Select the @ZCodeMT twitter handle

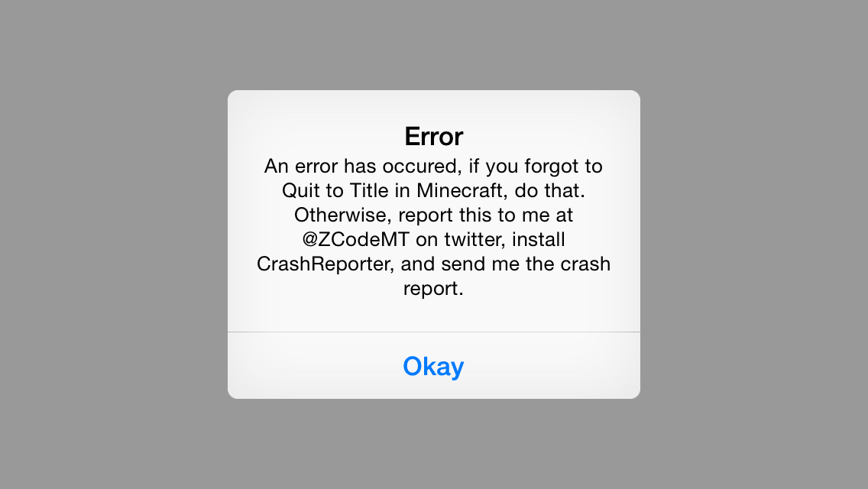pyautogui.click(x=355, y=240)
